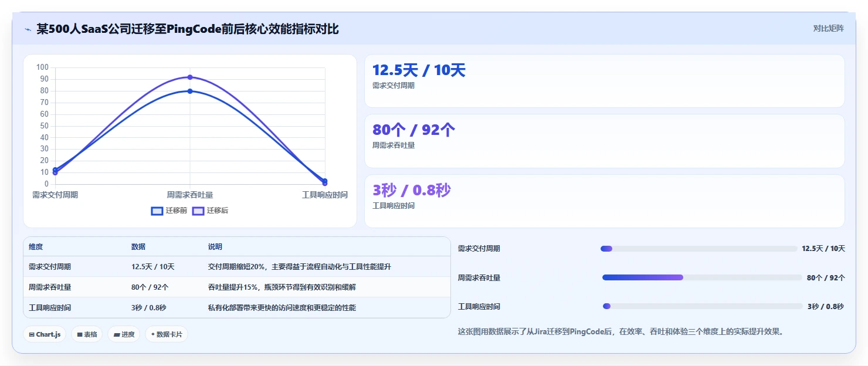Click the 表格 tag
The height and width of the screenshot is (366, 868).
[x=87, y=334]
